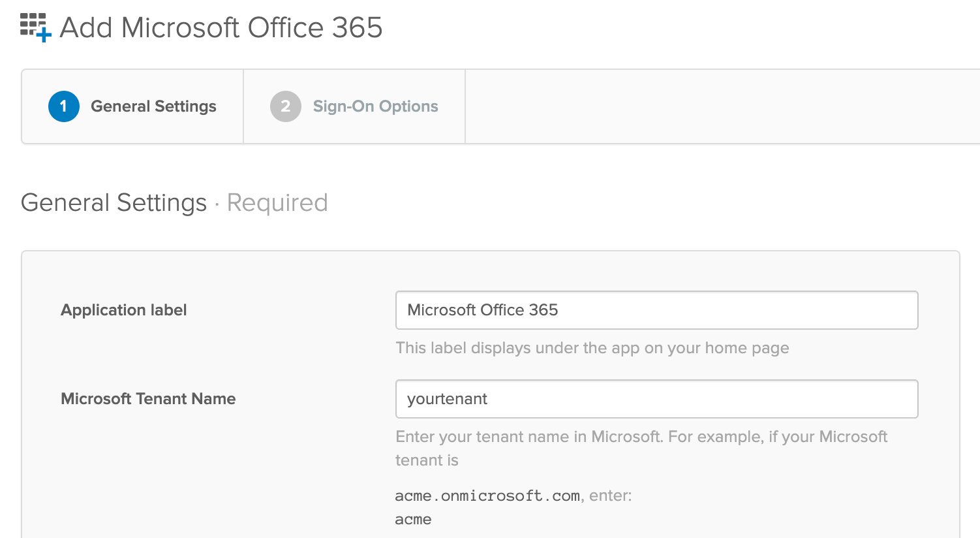Viewport: 980px width, 538px height.
Task: Click the "enter:" text after the example domain
Action: 611,496
